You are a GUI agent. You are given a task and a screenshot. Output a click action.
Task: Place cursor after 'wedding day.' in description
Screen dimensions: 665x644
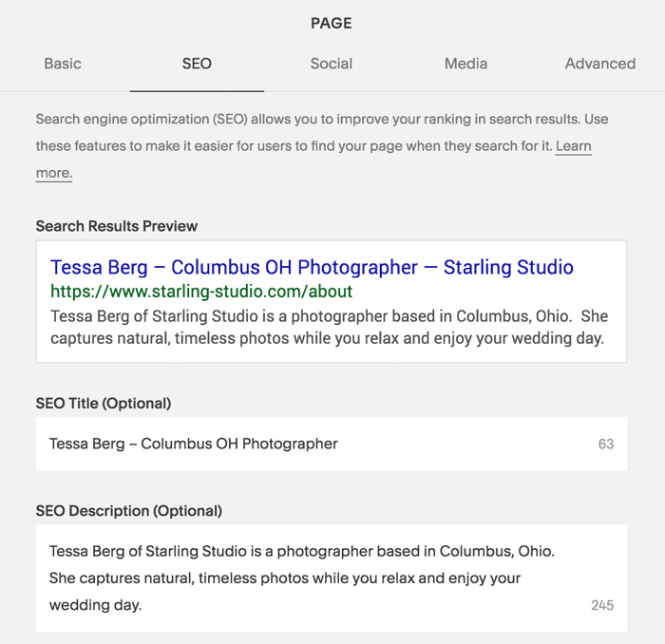click(142, 605)
